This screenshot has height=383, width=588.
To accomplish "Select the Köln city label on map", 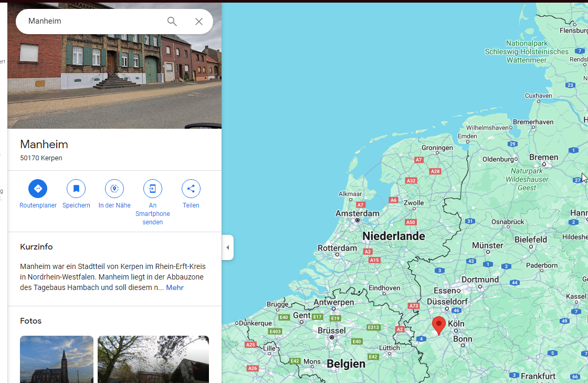I will [456, 324].
